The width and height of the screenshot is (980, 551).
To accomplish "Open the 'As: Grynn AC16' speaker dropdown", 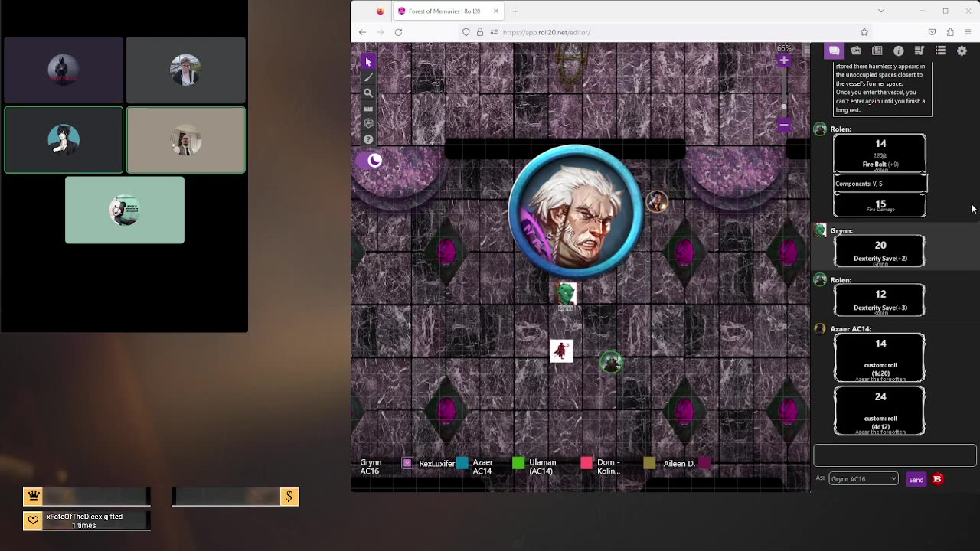I will click(x=863, y=478).
